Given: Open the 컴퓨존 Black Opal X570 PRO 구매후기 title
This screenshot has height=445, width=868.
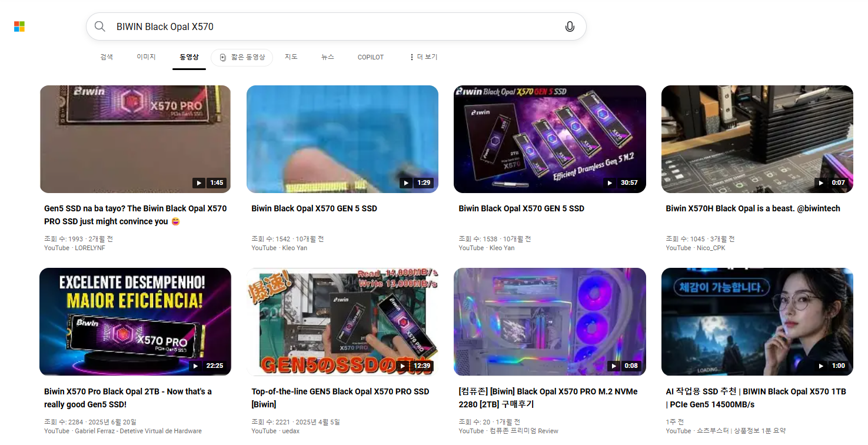Looking at the screenshot, I should (548, 398).
